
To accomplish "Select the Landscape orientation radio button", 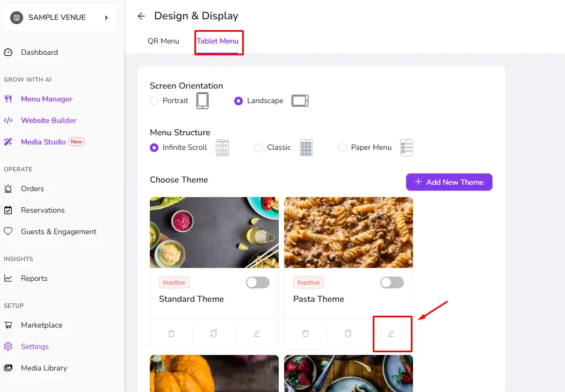I will click(238, 101).
